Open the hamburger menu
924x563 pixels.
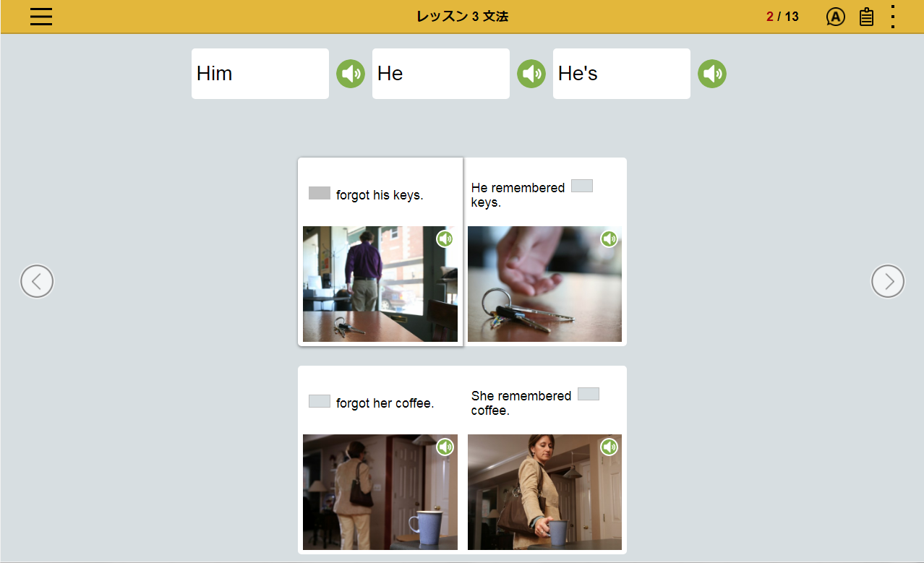tap(41, 17)
